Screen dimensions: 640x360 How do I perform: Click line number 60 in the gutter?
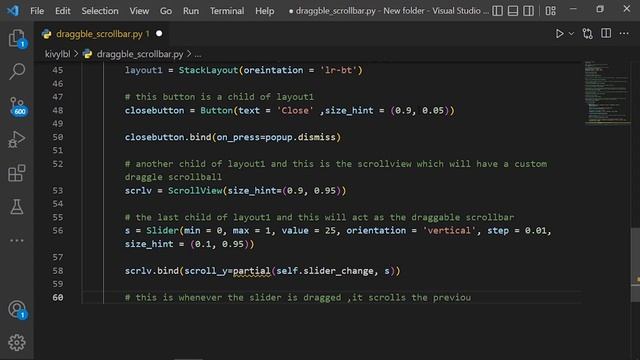[58, 298]
